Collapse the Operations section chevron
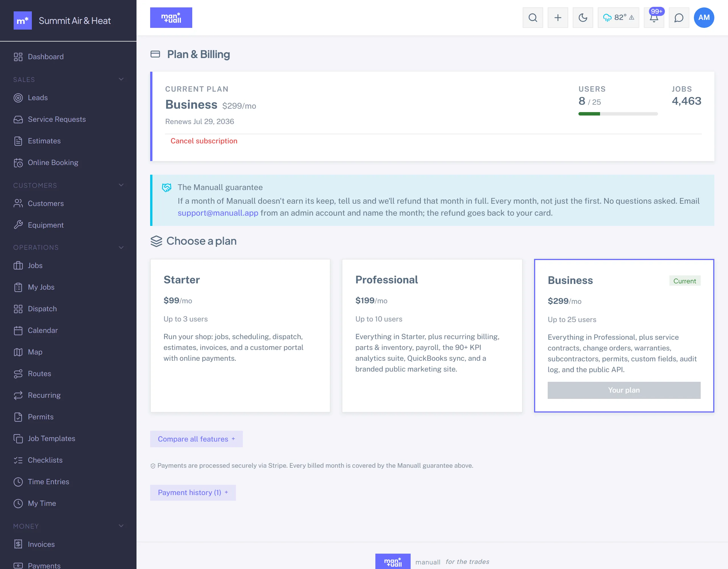 coord(121,248)
